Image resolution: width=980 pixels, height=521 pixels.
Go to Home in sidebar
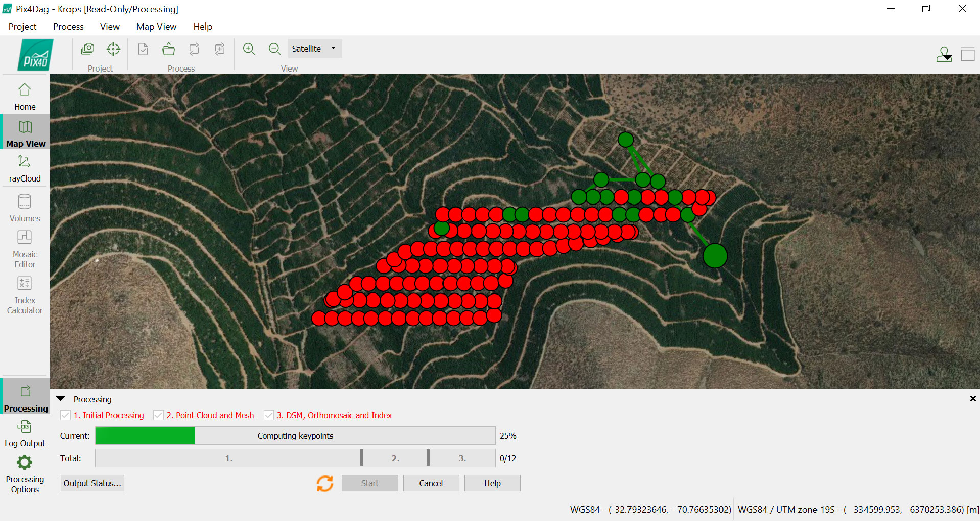pyautogui.click(x=25, y=97)
